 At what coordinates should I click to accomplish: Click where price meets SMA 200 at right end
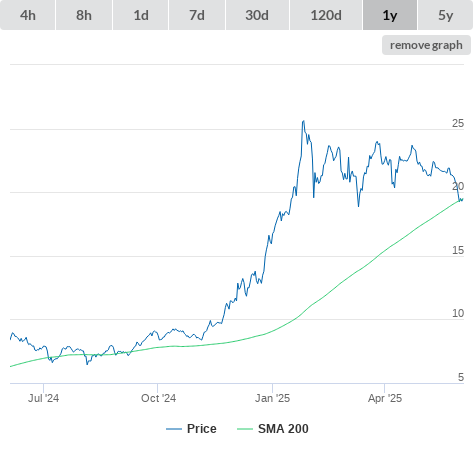(461, 200)
